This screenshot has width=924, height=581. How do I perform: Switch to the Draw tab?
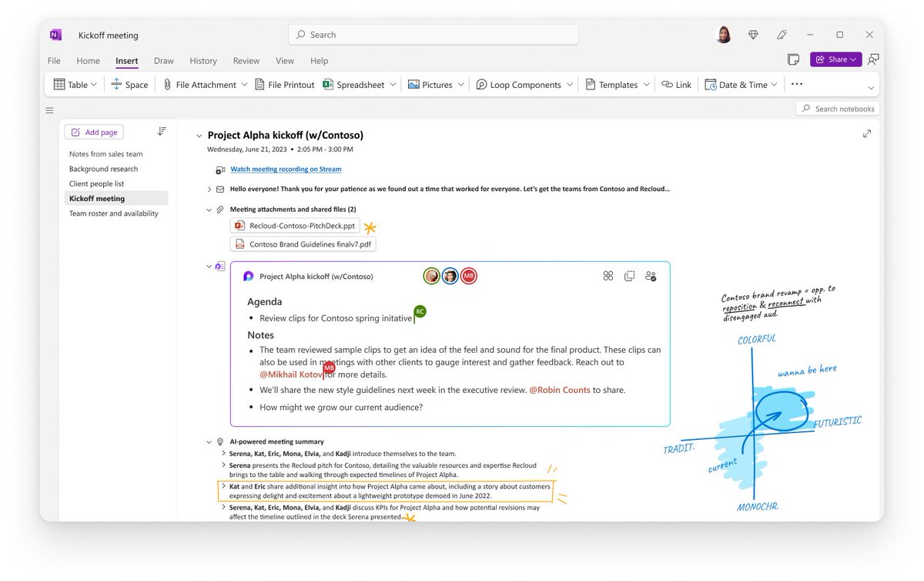coord(163,60)
